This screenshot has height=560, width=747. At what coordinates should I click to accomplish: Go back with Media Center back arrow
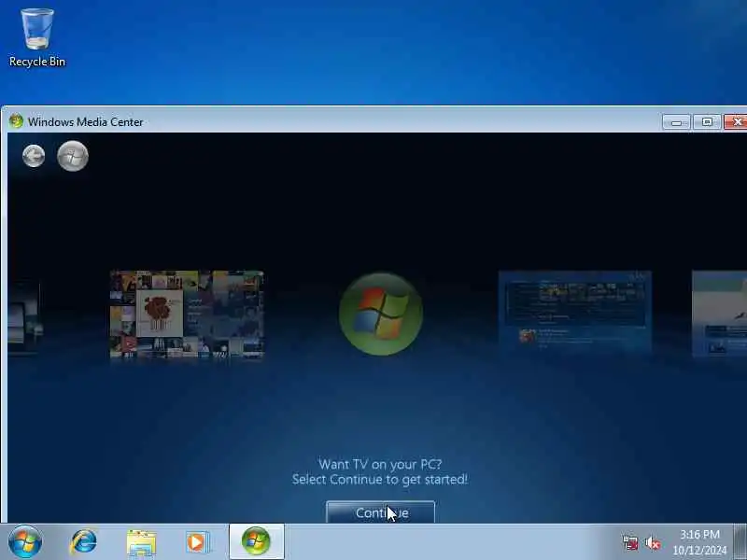[34, 156]
